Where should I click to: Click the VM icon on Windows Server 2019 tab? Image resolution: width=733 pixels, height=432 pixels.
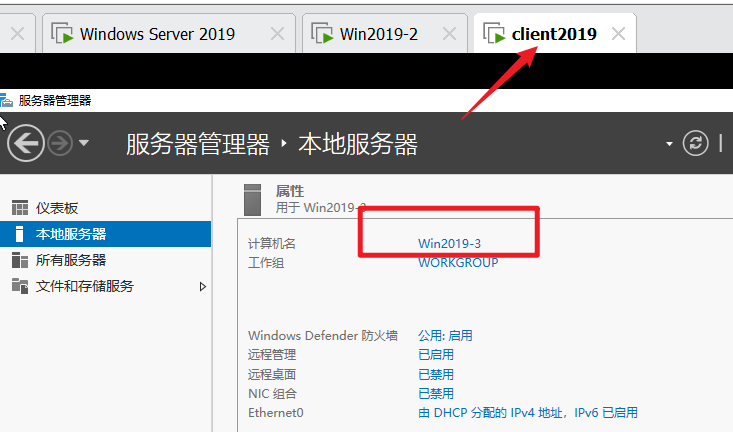click(62, 34)
